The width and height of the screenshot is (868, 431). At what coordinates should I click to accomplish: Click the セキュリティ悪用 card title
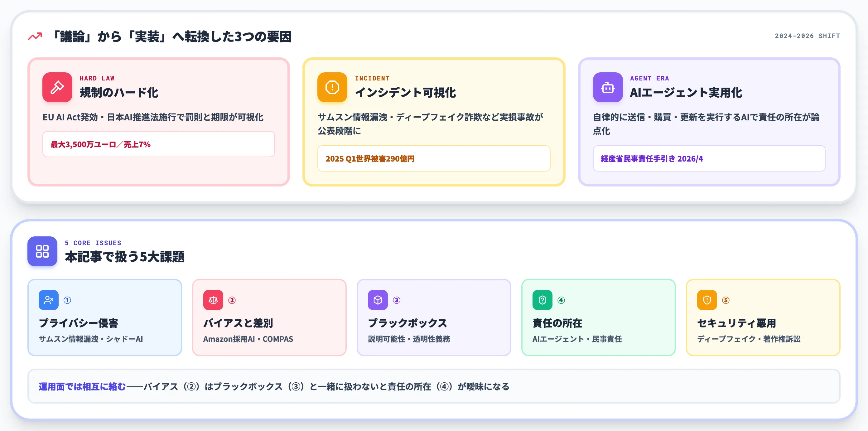(737, 323)
